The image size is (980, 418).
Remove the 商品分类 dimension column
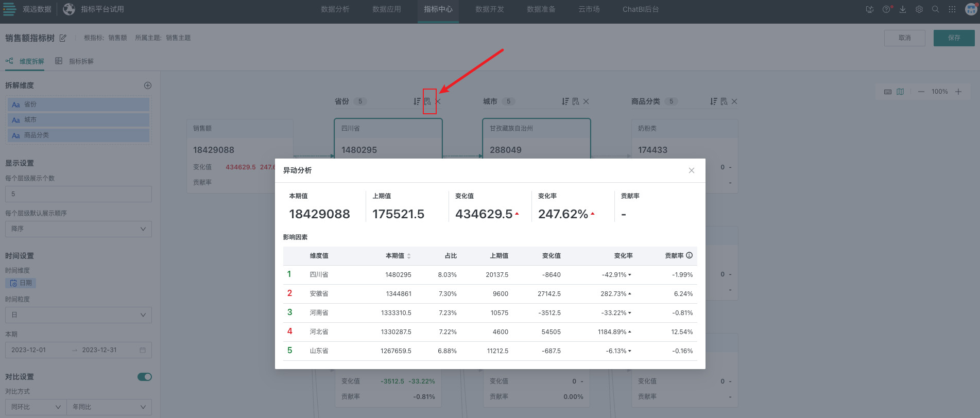pyautogui.click(x=734, y=101)
